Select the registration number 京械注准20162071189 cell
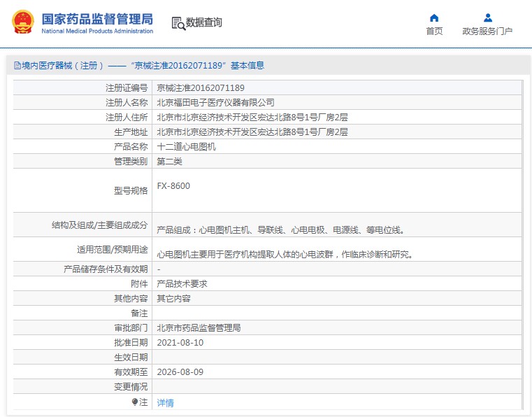The image size is (532, 417). pyautogui.click(x=200, y=88)
